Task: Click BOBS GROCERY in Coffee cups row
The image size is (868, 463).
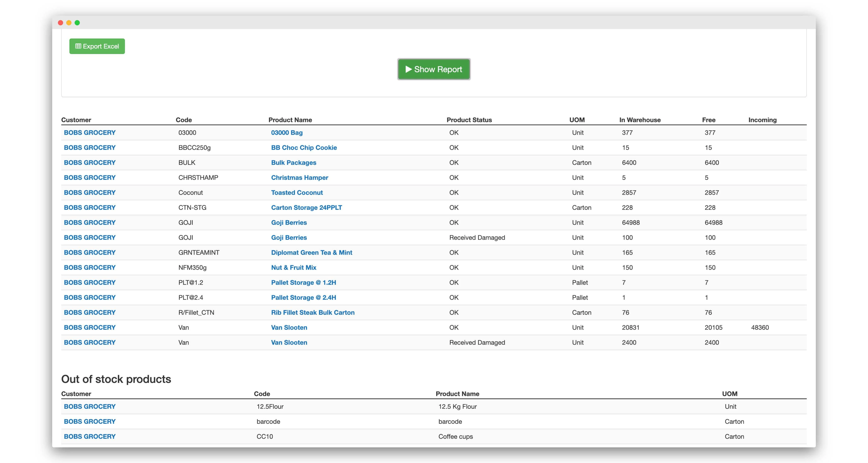Action: point(90,436)
